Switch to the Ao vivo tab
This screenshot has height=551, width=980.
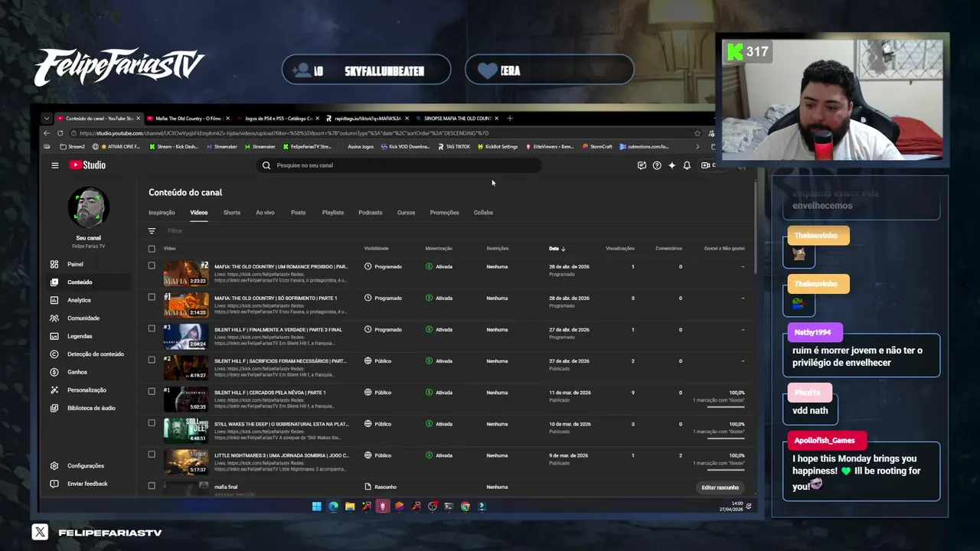265,213
